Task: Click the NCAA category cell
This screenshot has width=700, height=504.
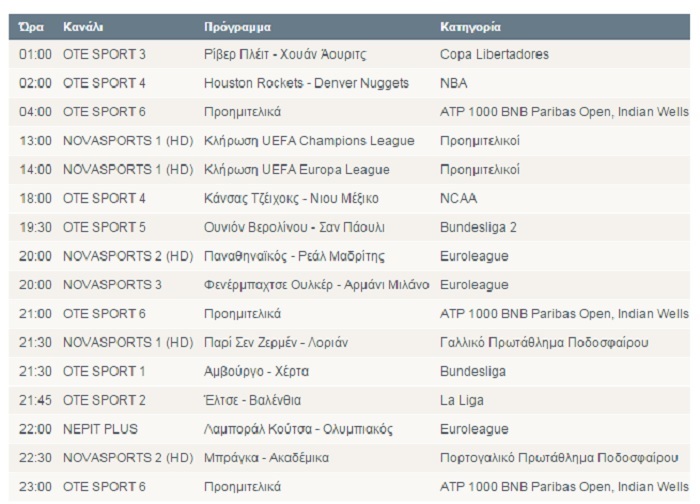Action: 457,199
